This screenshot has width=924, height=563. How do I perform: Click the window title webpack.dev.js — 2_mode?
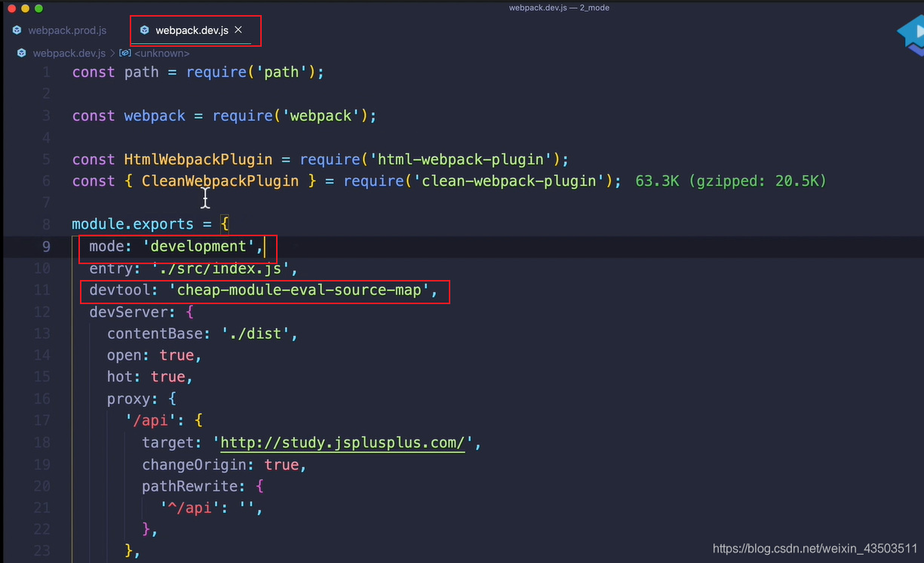pos(559,8)
